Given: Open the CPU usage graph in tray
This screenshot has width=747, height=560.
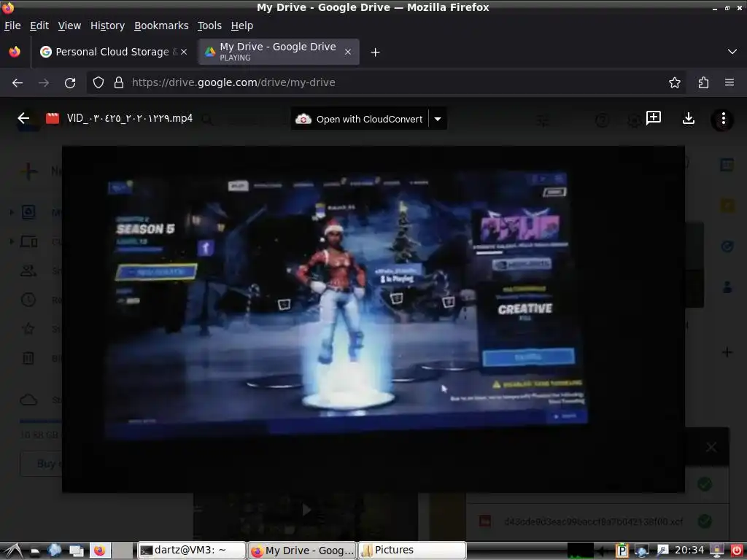Looking at the screenshot, I should [580, 551].
